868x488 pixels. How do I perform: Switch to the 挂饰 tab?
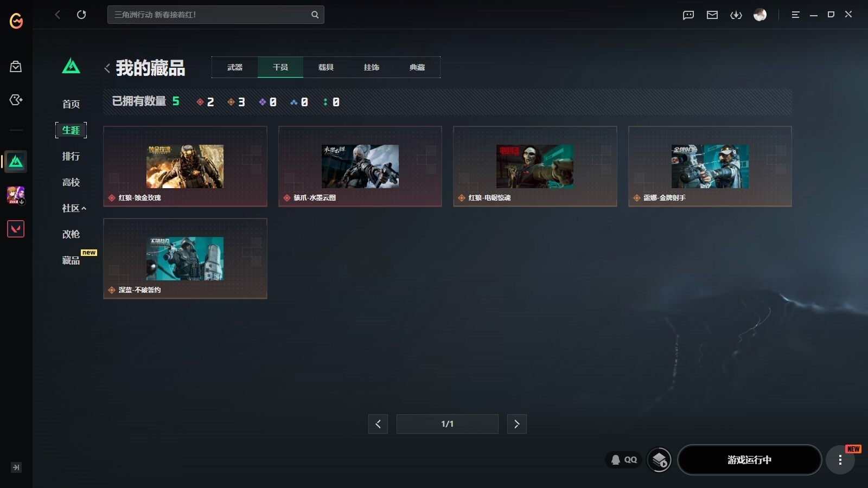[372, 67]
